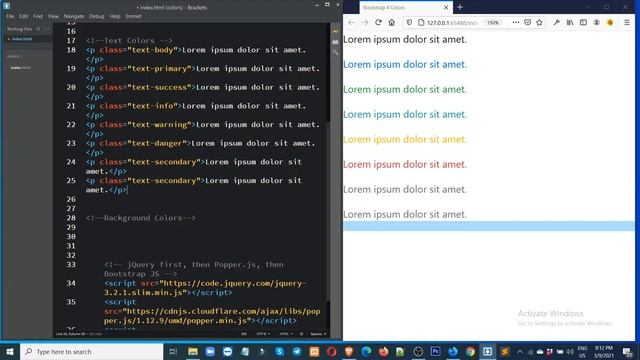The image size is (640, 360).
Task: Click the Background Colors comment on line 28
Action: pyautogui.click(x=140, y=218)
